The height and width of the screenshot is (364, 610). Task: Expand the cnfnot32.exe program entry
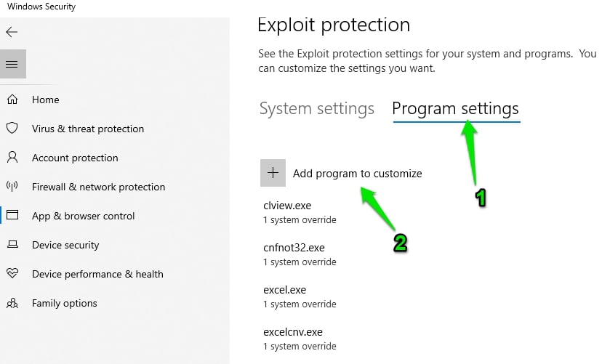pyautogui.click(x=300, y=254)
